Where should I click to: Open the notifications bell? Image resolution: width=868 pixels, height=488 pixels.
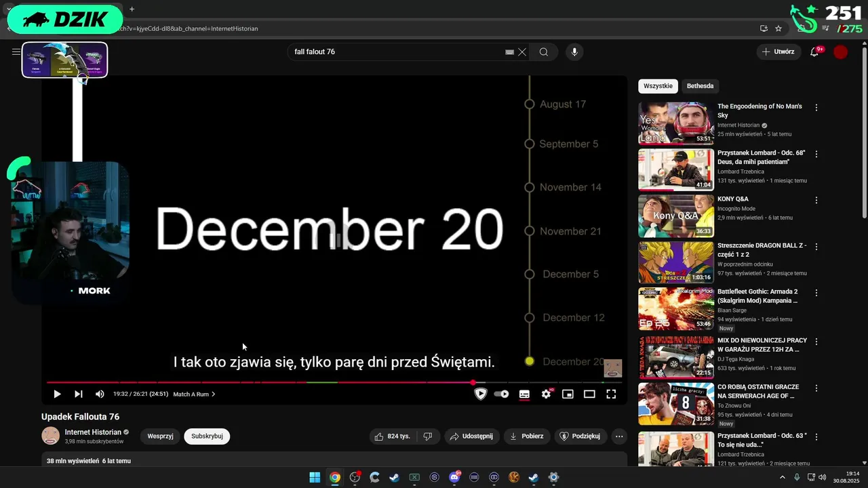click(815, 52)
